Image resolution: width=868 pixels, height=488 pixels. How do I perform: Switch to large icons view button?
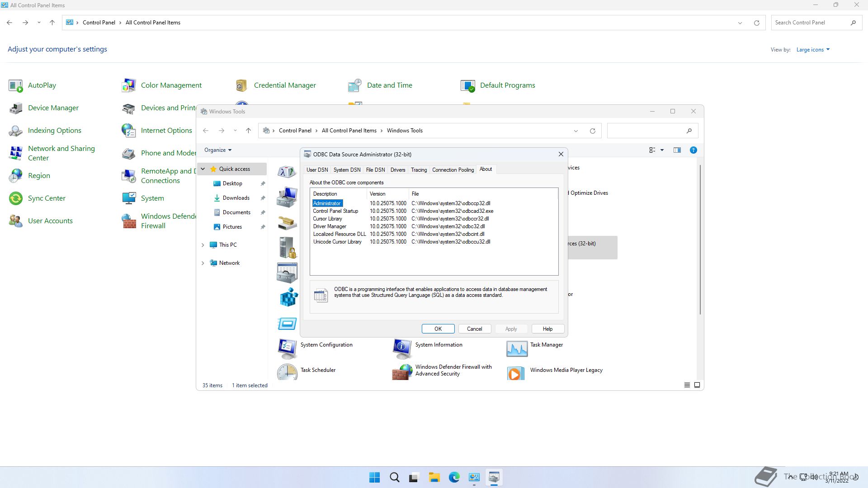[697, 385]
